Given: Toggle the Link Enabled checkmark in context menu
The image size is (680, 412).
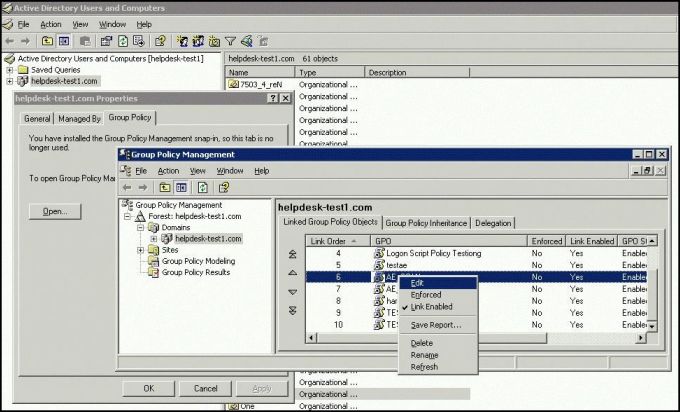Looking at the screenshot, I should 431,307.
